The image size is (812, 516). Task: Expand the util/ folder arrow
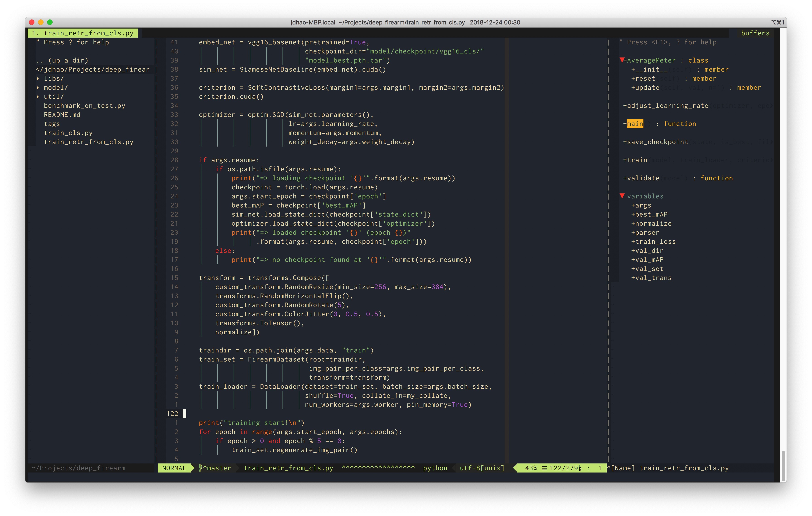[38, 97]
